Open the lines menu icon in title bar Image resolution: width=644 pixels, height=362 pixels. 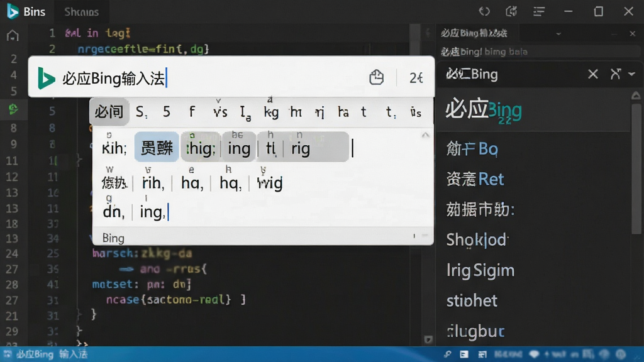coord(539,11)
